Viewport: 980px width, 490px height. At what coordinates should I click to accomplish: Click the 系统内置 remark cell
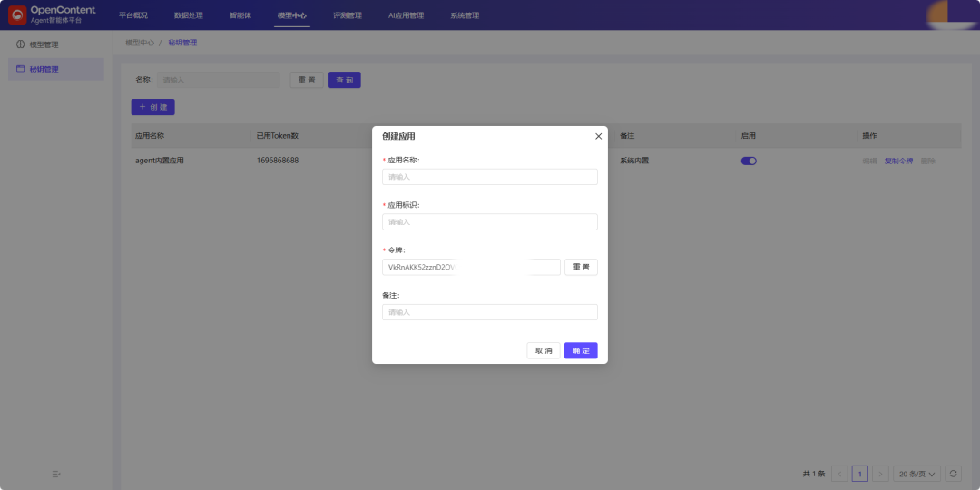(x=634, y=161)
